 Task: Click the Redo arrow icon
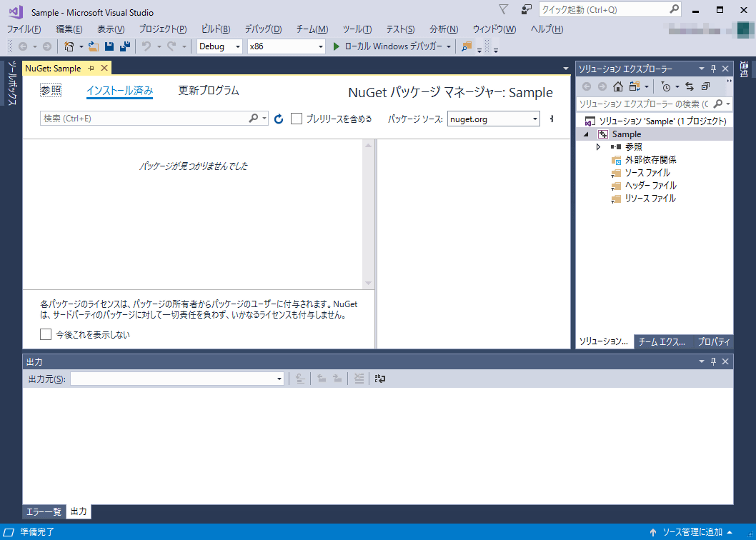(171, 46)
